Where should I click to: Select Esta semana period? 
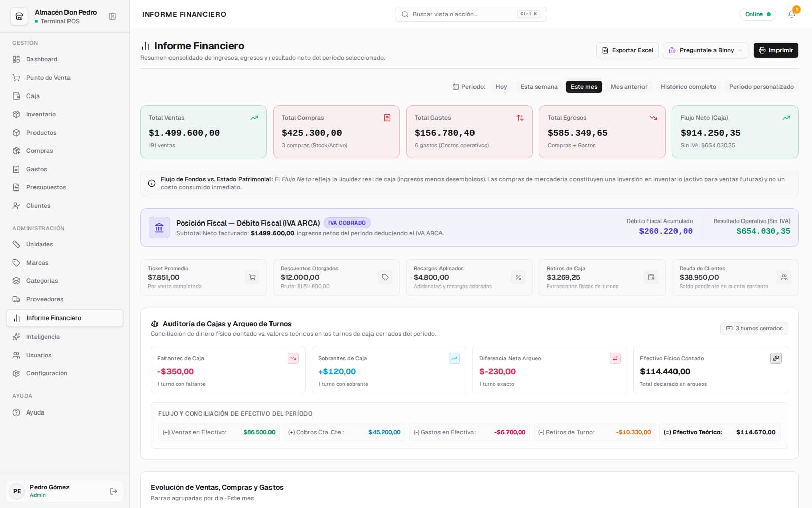(539, 87)
